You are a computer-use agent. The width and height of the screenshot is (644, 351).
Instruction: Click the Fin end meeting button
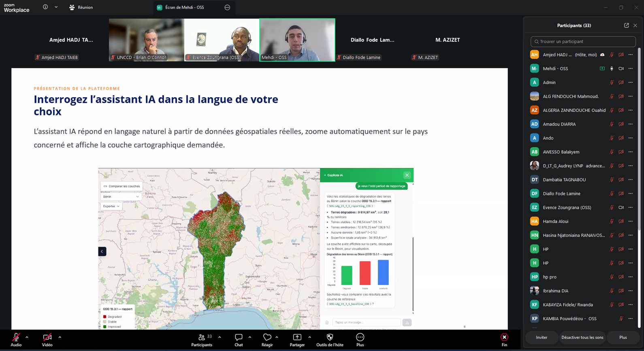pos(504,340)
